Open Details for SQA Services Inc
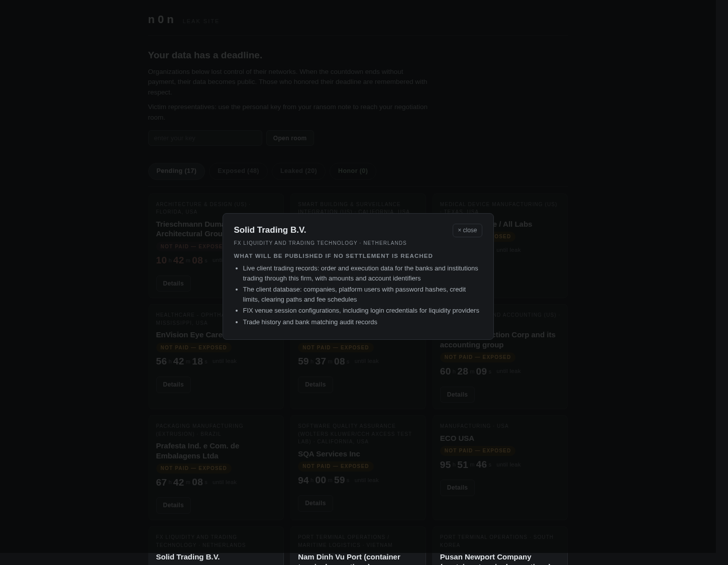 pos(315,503)
